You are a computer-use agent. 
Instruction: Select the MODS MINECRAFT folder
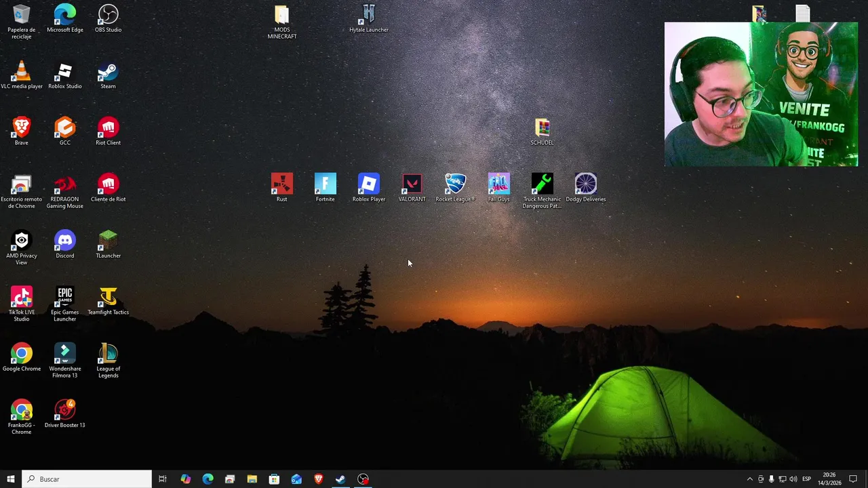(x=282, y=22)
